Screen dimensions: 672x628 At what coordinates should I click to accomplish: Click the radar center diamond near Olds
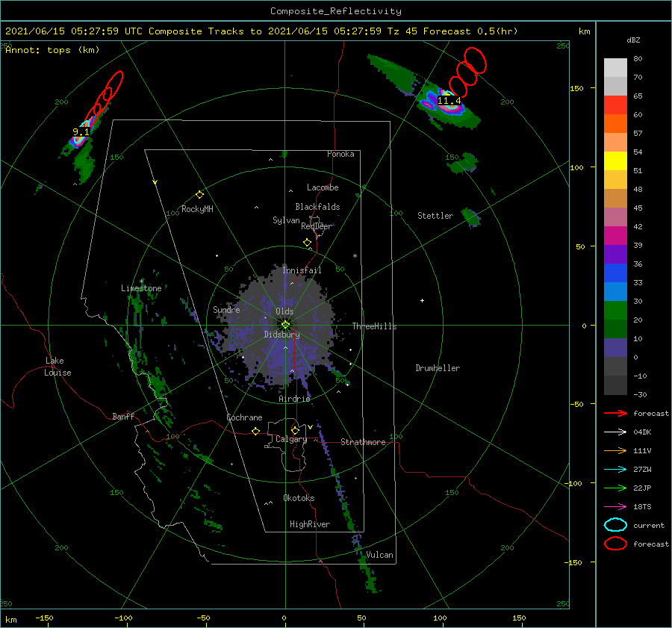pyautogui.click(x=285, y=325)
